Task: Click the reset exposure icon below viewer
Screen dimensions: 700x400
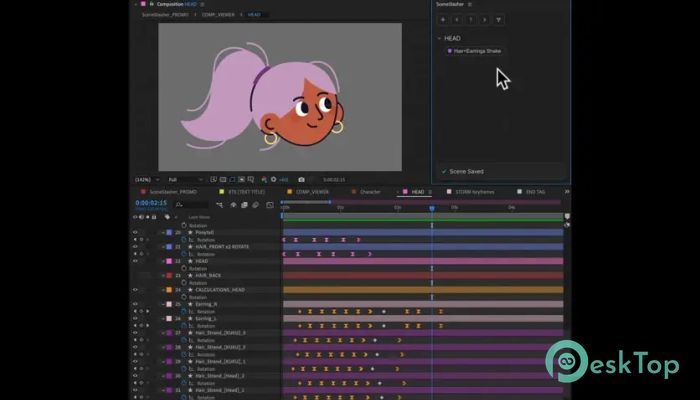Action: pos(274,179)
